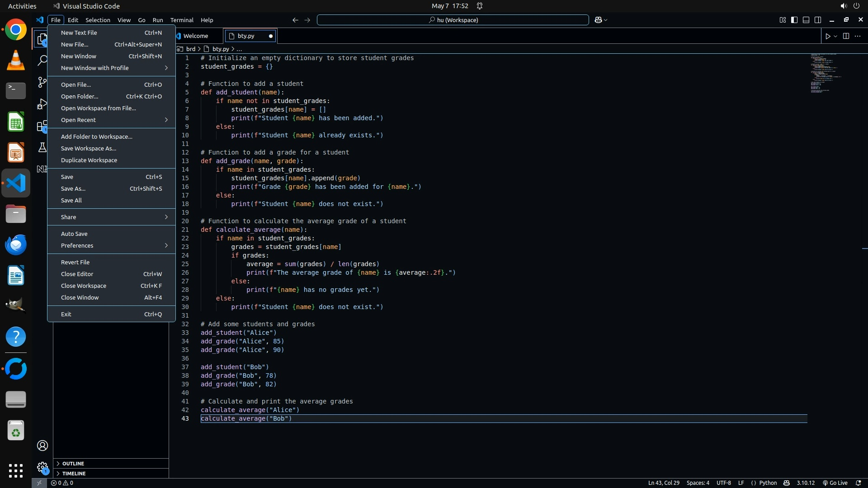The height and width of the screenshot is (488, 868).
Task: Expand the TIMELINE section
Action: point(74,474)
